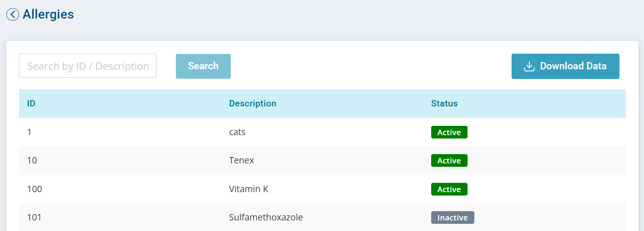Viewport: 644px width, 231px height.
Task: Click the Active badge for Vitamin K
Action: click(x=449, y=189)
